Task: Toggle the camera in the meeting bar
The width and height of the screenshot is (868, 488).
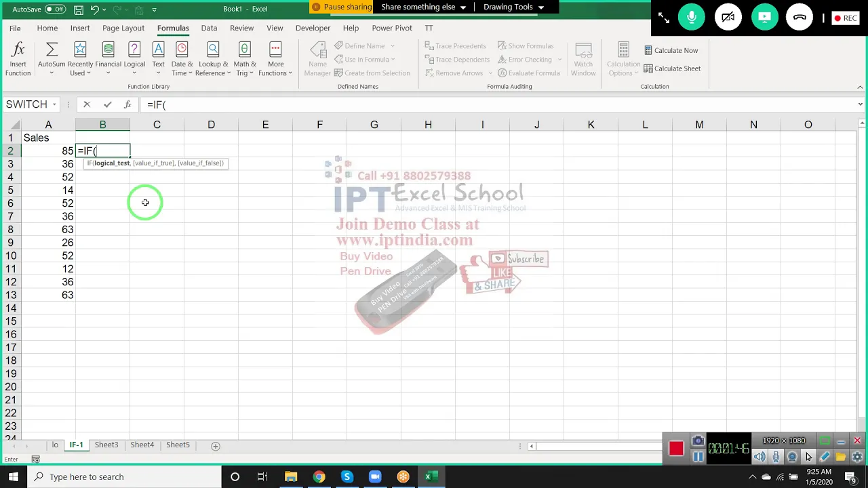Action: click(728, 18)
